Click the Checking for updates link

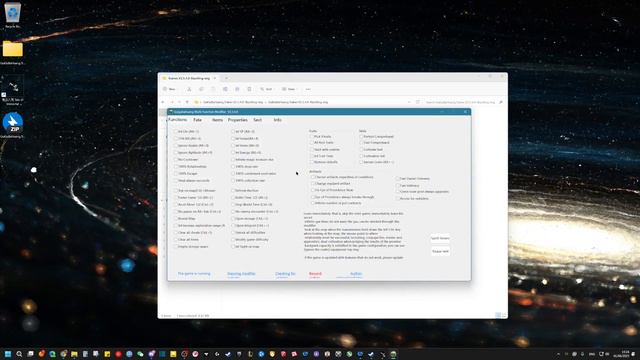click(285, 274)
